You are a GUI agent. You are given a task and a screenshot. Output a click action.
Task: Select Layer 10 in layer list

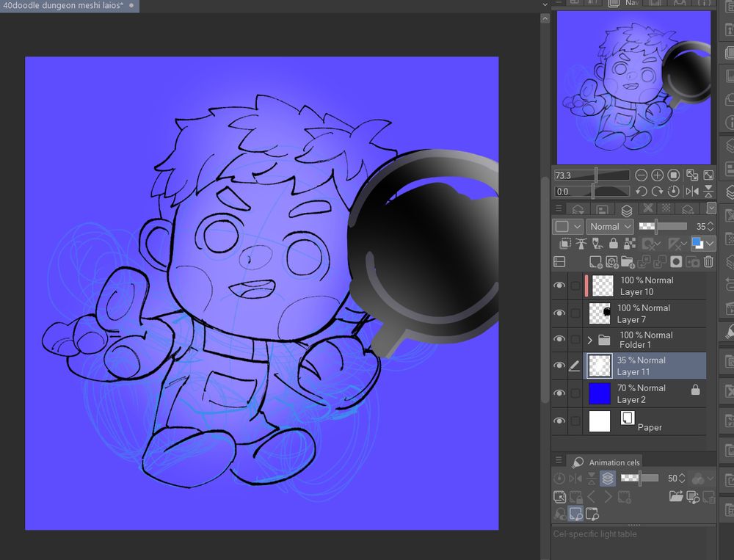[646, 286]
